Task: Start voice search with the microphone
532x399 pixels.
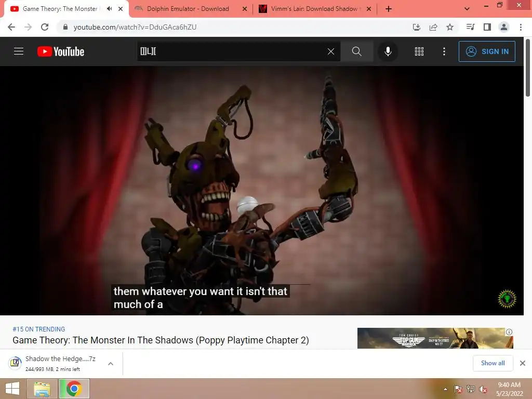Action: coord(388,51)
